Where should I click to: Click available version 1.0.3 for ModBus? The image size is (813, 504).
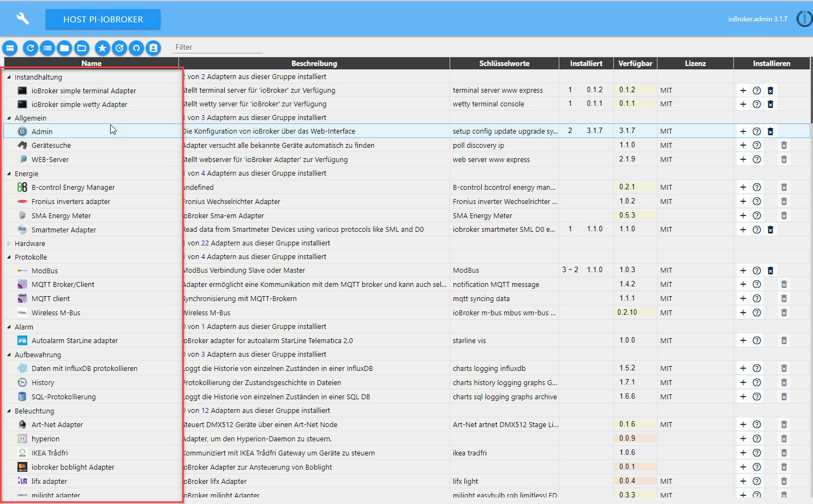(x=627, y=270)
